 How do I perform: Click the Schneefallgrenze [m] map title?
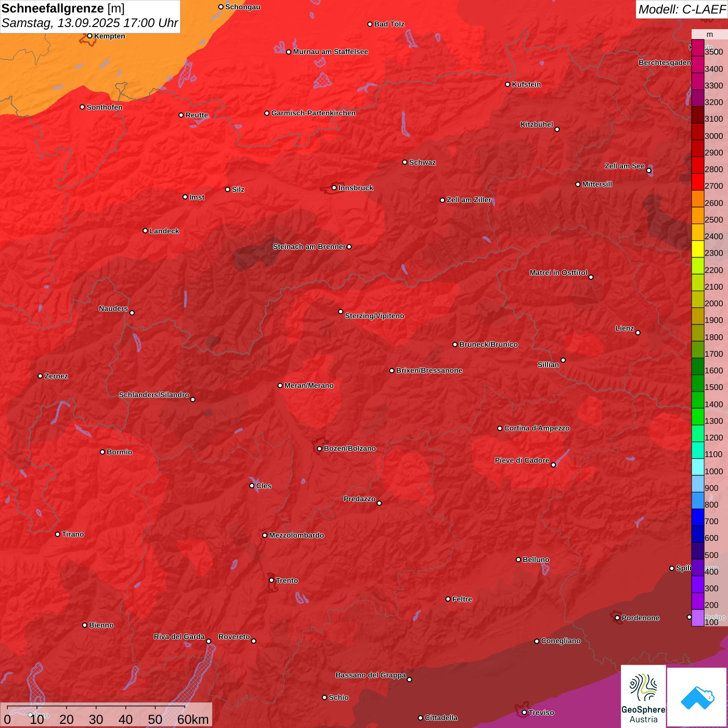(x=63, y=8)
